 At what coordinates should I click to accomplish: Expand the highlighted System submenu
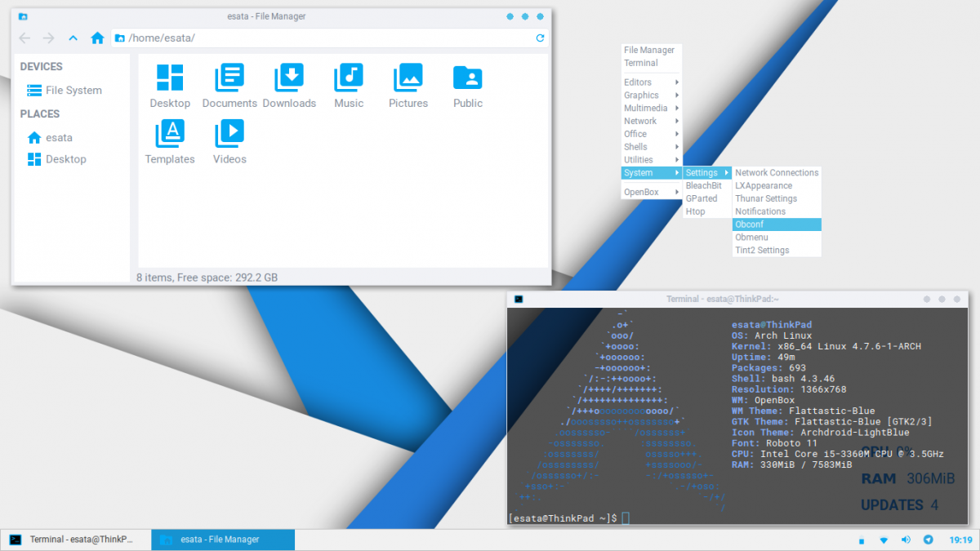tap(651, 173)
